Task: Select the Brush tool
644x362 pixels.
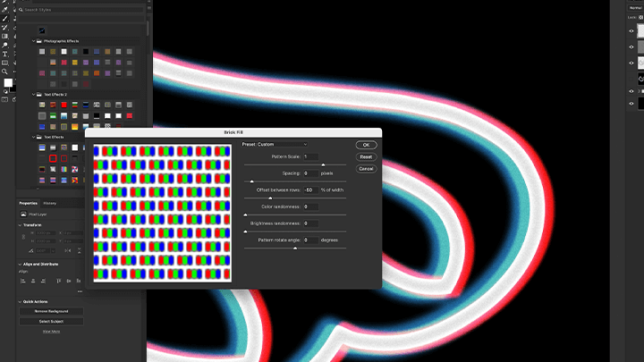Action: point(5,19)
